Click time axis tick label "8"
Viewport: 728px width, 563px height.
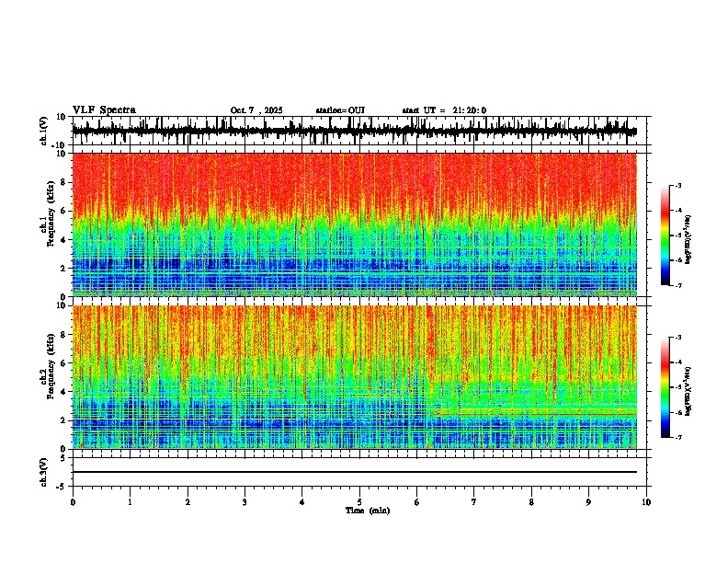[531, 502]
